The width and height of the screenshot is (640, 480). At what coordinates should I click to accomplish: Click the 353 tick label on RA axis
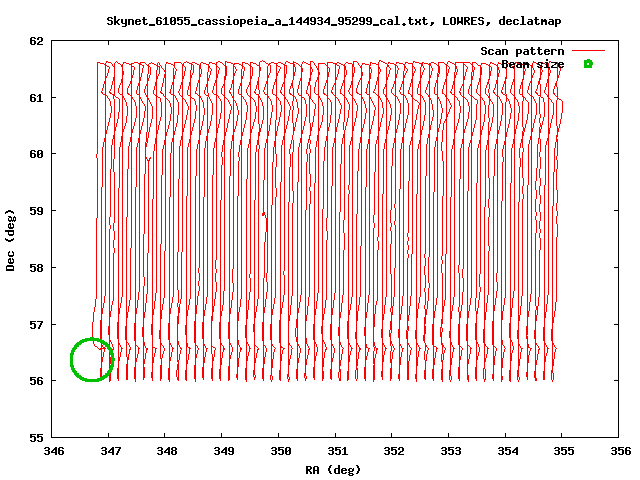[x=450, y=450]
